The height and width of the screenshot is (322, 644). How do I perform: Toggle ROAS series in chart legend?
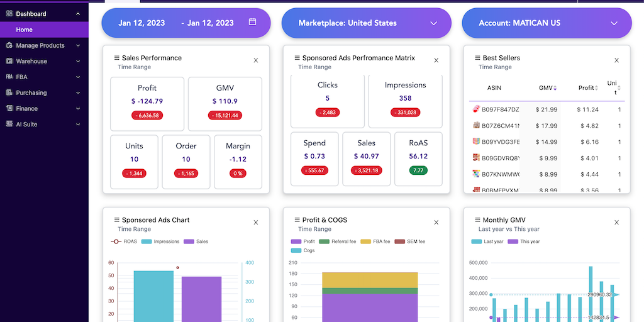point(124,241)
